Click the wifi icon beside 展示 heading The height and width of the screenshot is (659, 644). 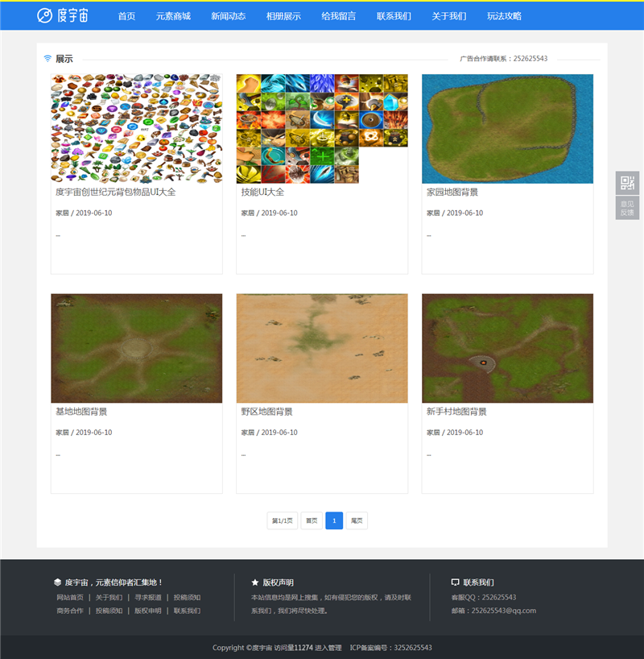(47, 59)
